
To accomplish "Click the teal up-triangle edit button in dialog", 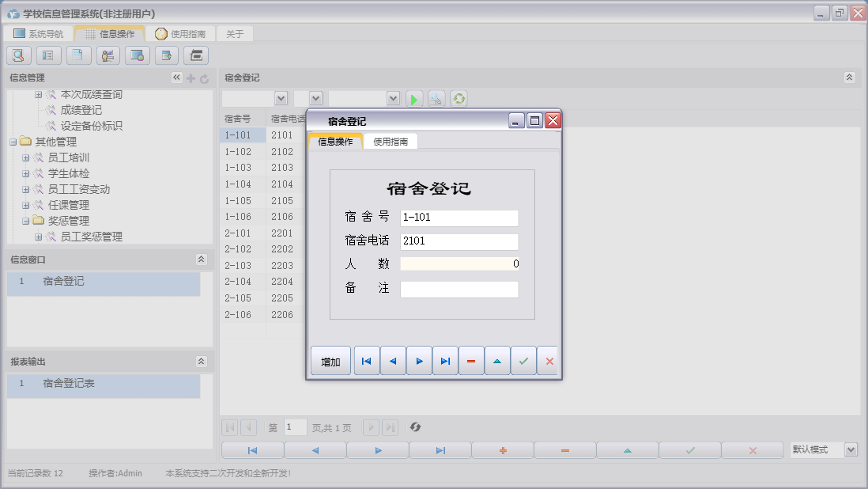I will (x=497, y=361).
